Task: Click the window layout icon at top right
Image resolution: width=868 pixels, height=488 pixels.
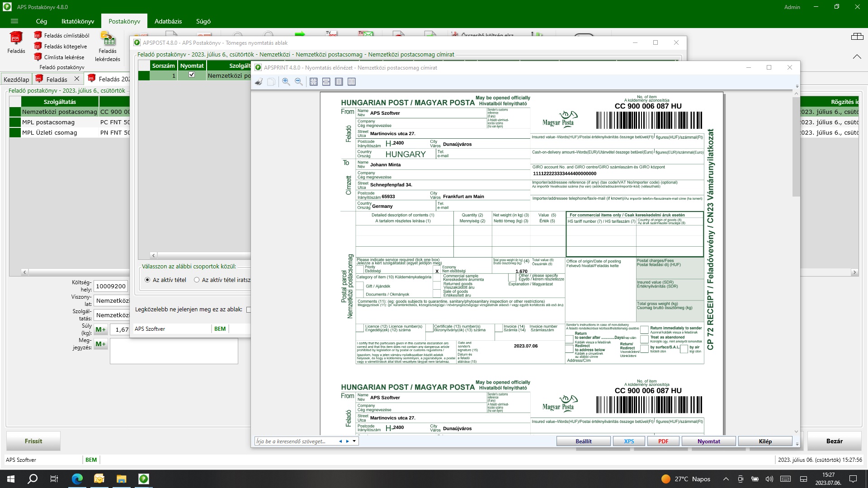Action: (857, 37)
